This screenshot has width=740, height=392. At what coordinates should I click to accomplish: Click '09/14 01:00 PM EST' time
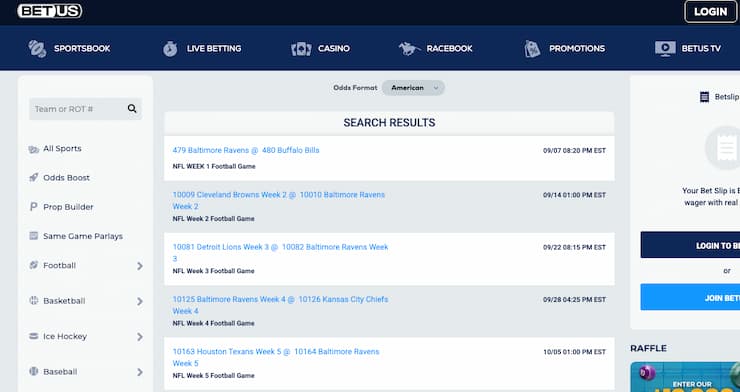click(574, 195)
